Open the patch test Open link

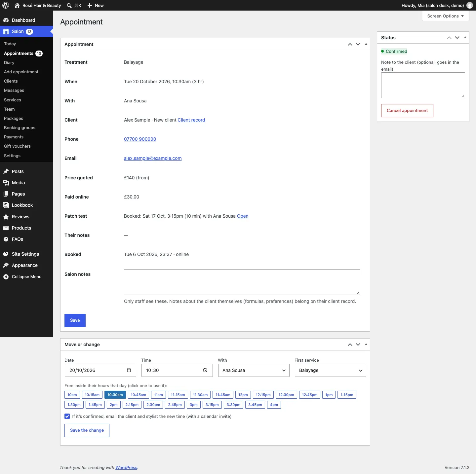tap(243, 216)
